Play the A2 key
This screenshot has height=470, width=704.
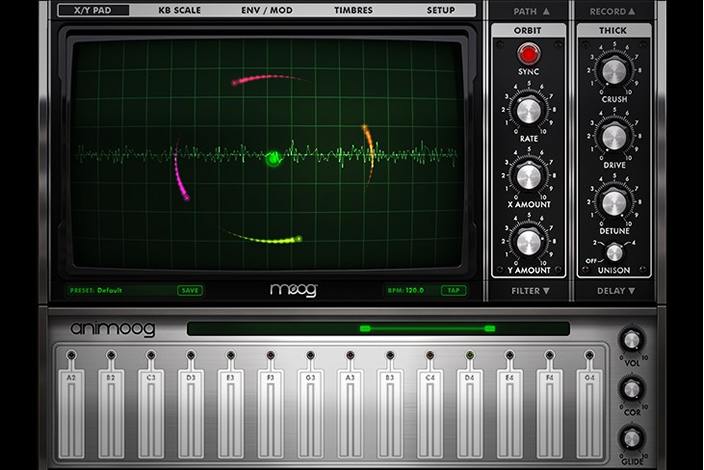coord(71,413)
